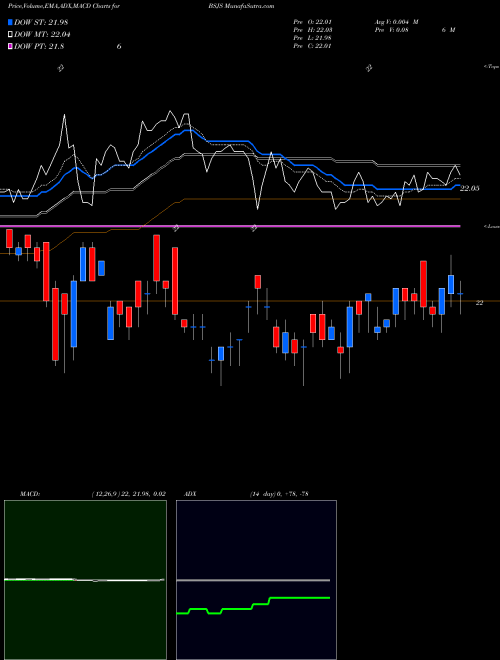Click the white DOW MT legend swatch

click(11, 34)
